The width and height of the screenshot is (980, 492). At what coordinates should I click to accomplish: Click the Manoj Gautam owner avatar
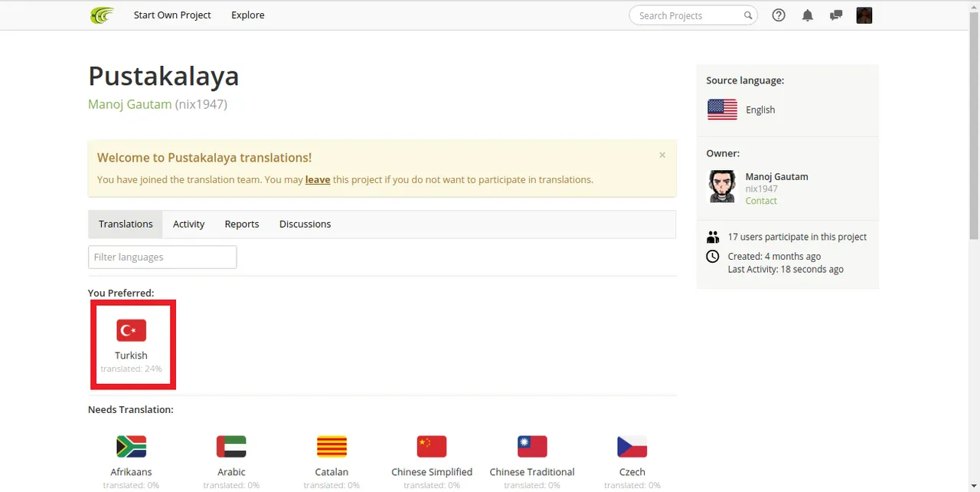(x=722, y=186)
